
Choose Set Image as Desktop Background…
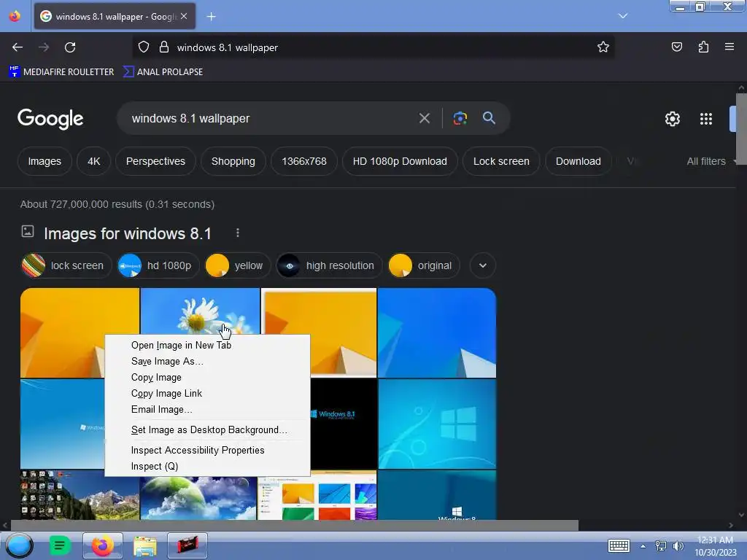(207, 430)
